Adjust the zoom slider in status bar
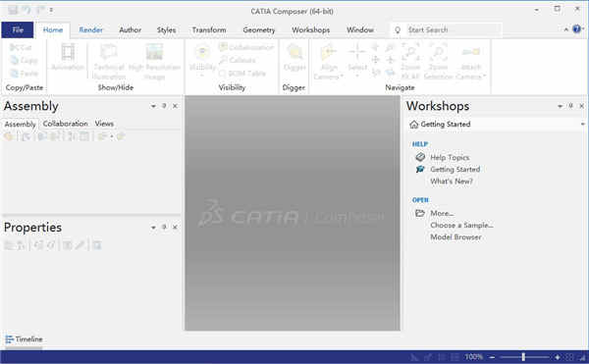The height and width of the screenshot is (364, 589). pos(523,357)
